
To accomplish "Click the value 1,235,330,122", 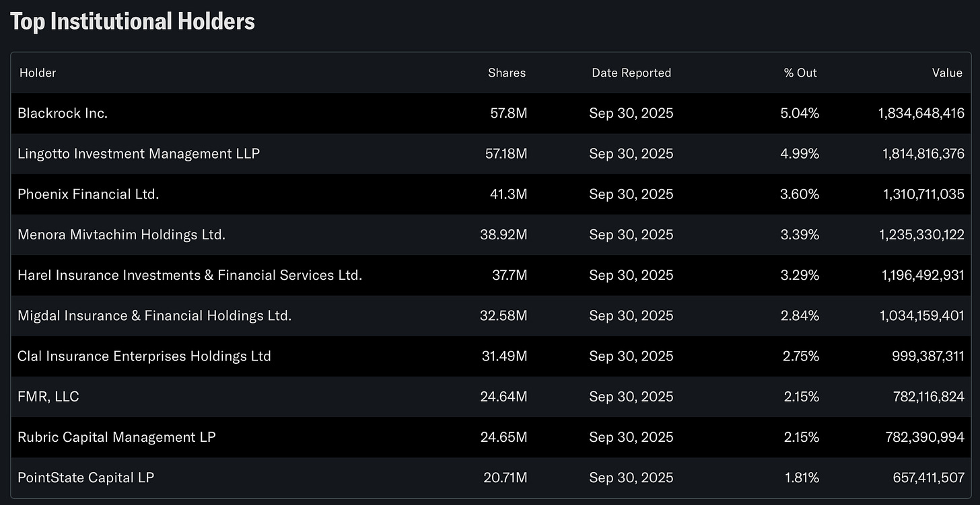I will 923,235.
